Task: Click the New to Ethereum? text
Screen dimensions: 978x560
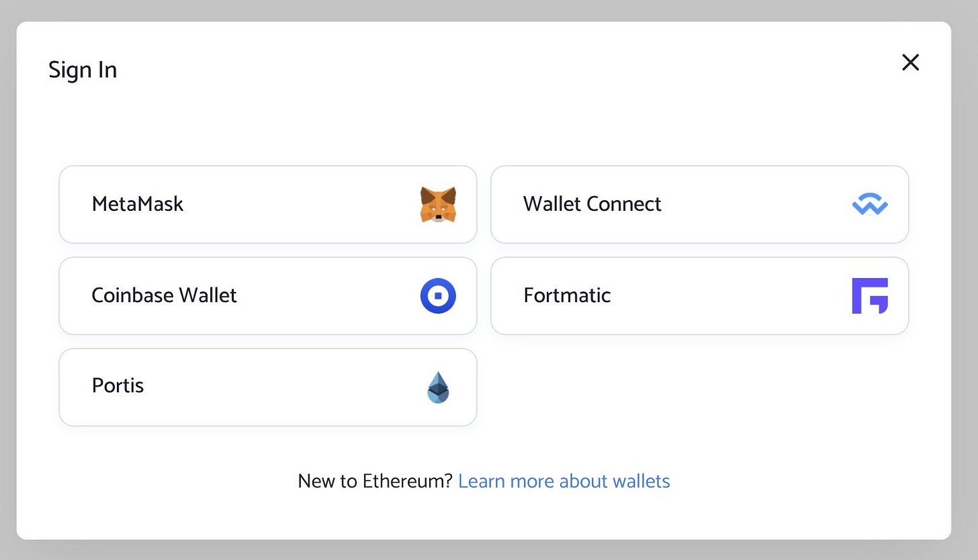Action: click(x=375, y=481)
